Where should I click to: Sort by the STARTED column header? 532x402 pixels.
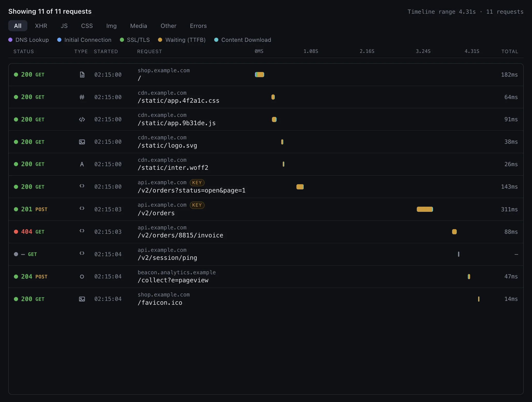coord(106,51)
